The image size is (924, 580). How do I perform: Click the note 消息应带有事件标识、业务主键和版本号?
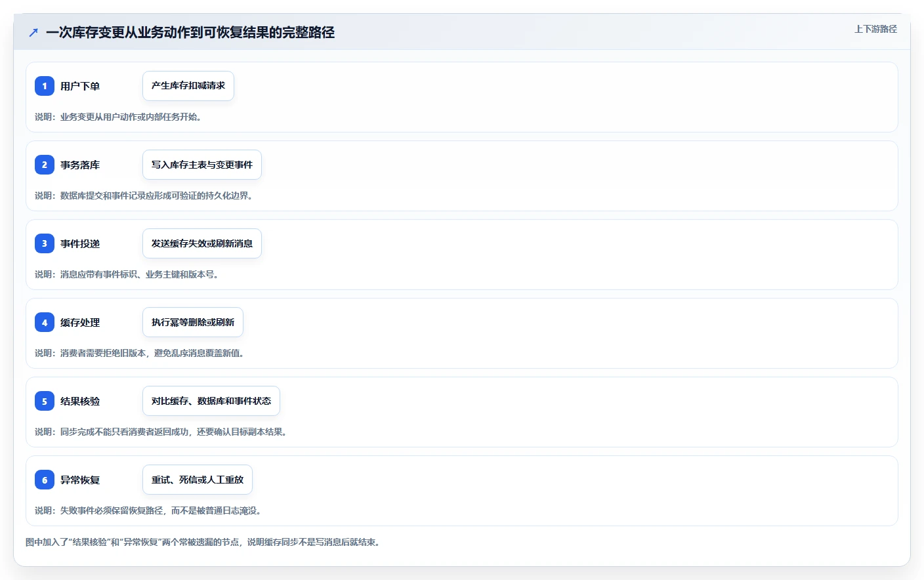point(139,274)
